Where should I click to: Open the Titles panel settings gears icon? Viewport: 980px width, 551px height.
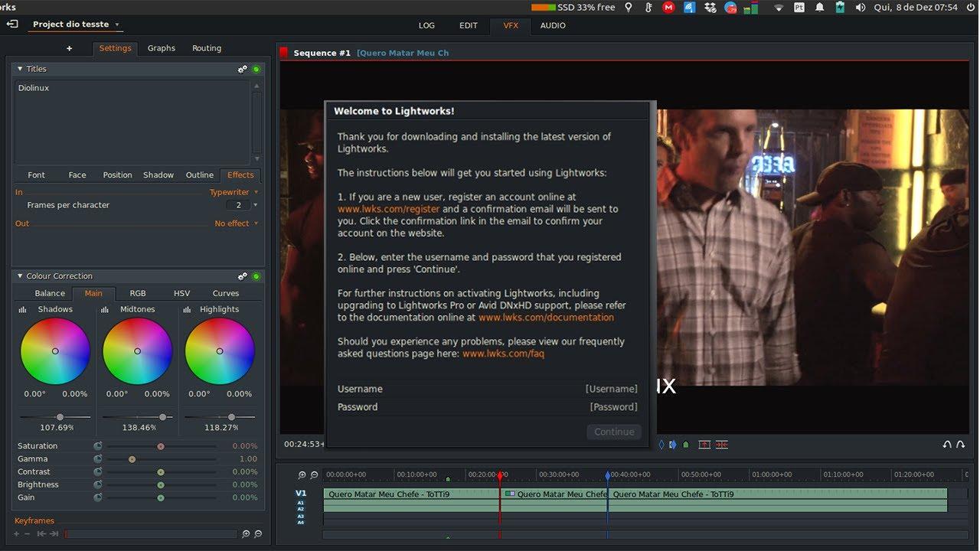click(x=243, y=69)
